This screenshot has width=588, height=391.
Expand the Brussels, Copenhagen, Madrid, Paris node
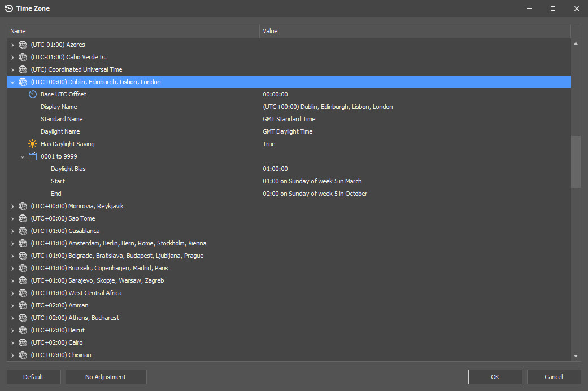tap(12, 269)
